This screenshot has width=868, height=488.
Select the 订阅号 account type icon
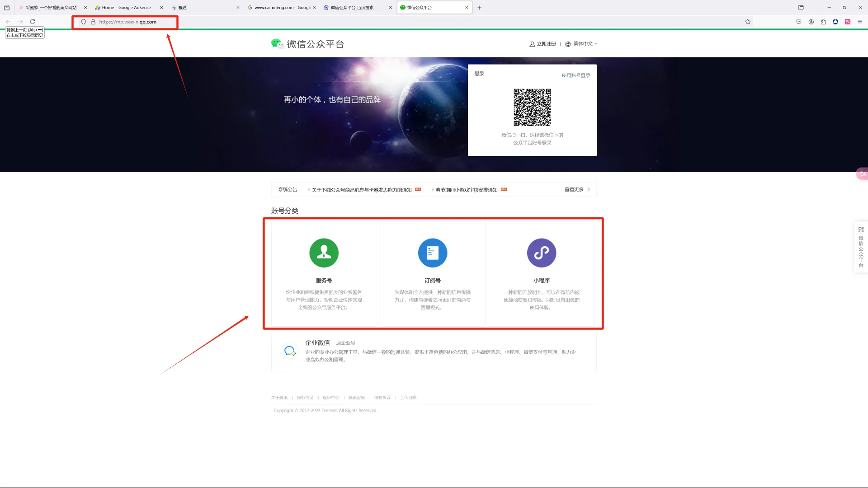point(433,253)
